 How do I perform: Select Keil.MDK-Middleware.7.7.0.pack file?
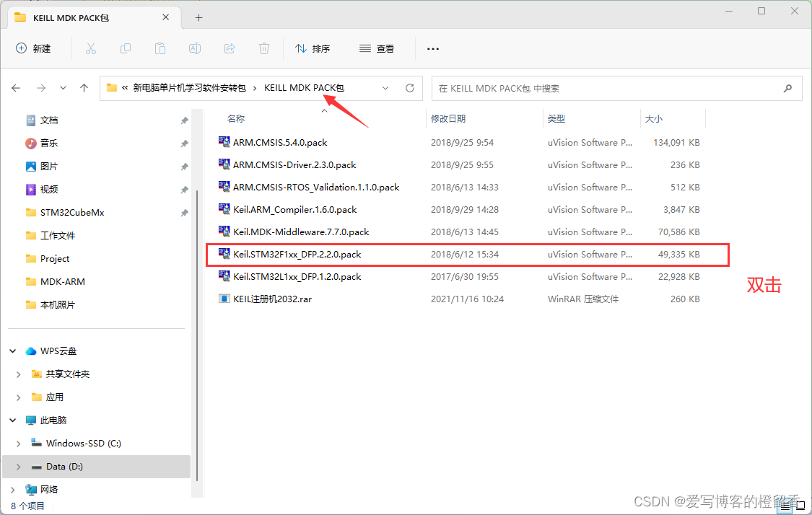pyautogui.click(x=301, y=232)
